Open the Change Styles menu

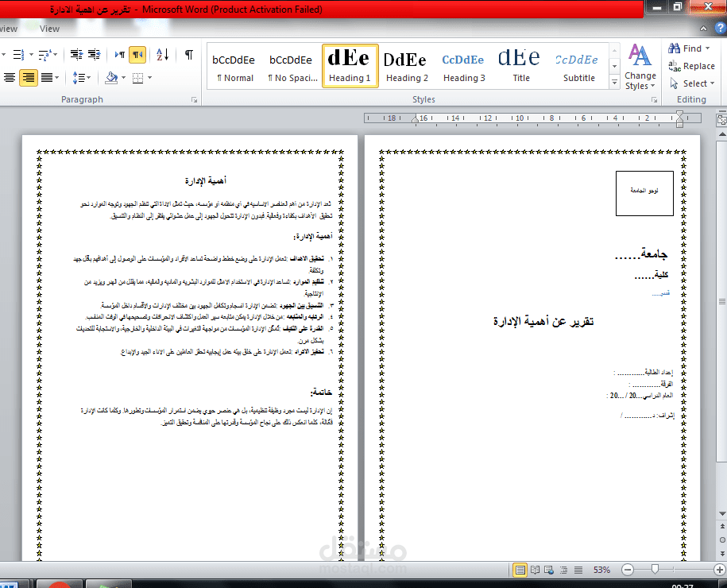tap(640, 68)
